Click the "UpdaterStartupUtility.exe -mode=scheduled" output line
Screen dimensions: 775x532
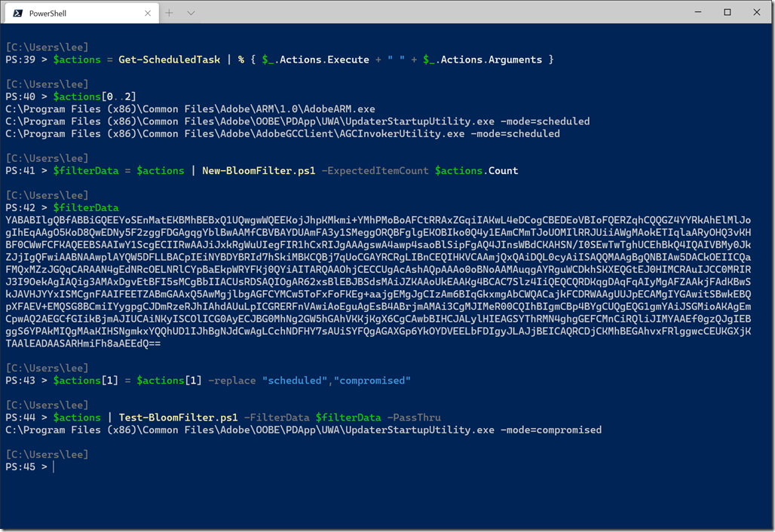point(298,121)
